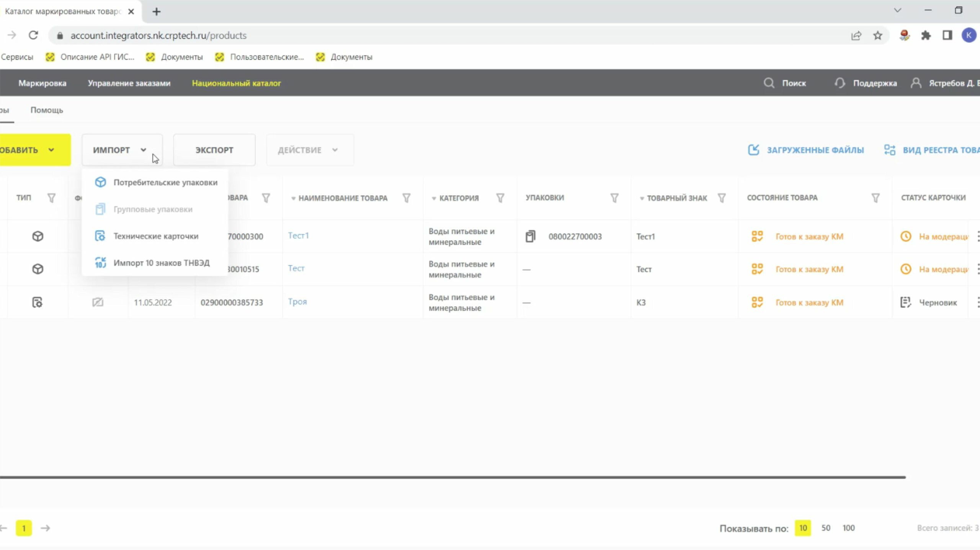This screenshot has height=550, width=980.
Task: Open a new browser tab
Action: (x=156, y=11)
